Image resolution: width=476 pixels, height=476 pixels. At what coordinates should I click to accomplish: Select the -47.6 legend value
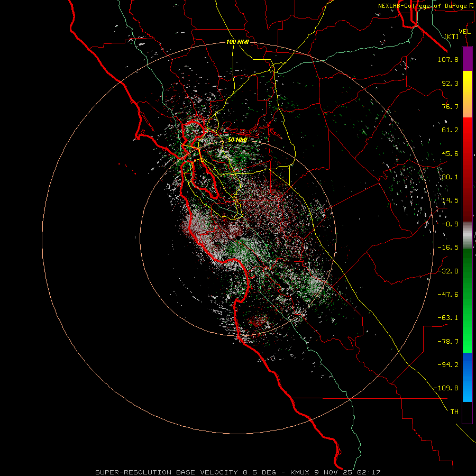448,295
